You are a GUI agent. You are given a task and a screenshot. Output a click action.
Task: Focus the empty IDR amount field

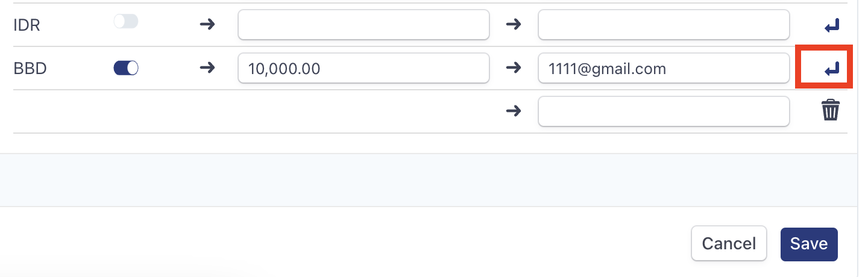pos(363,25)
